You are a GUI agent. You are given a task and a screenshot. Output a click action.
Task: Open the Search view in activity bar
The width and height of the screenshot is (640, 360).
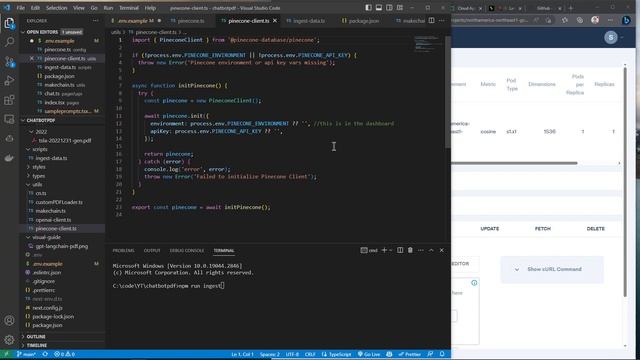pos(9,42)
